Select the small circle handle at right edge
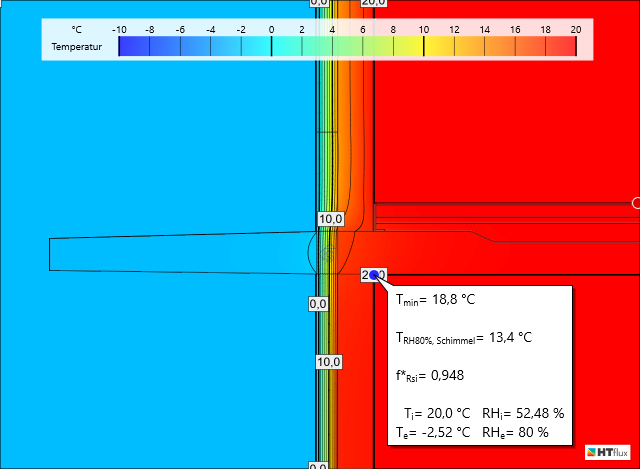Viewport: 640px width, 469px height. point(636,203)
